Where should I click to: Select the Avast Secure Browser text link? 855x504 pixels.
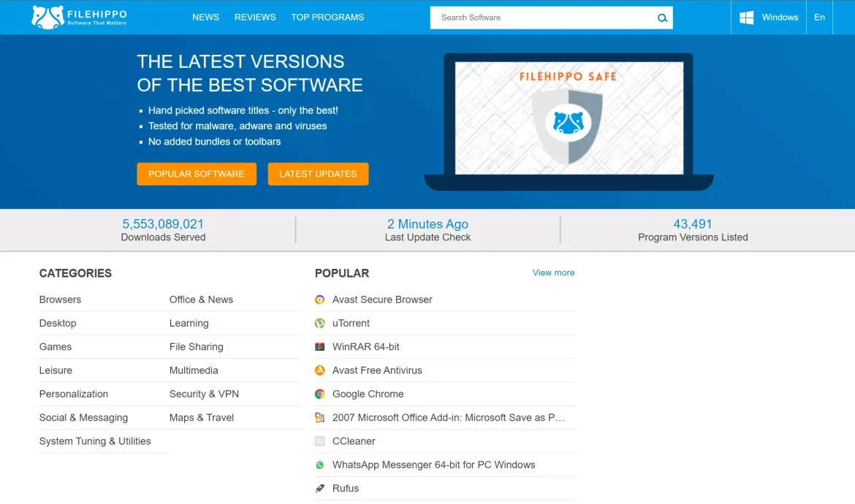click(x=382, y=299)
